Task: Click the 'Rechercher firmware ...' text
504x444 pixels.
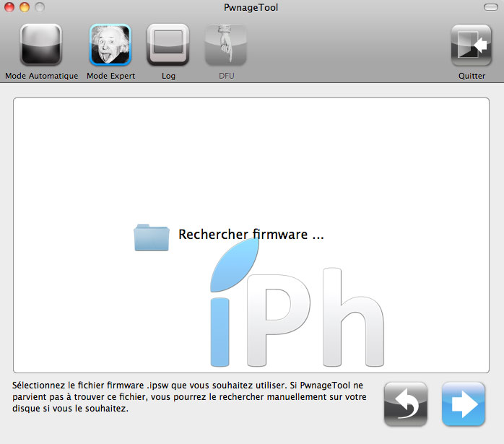Action: tap(251, 235)
